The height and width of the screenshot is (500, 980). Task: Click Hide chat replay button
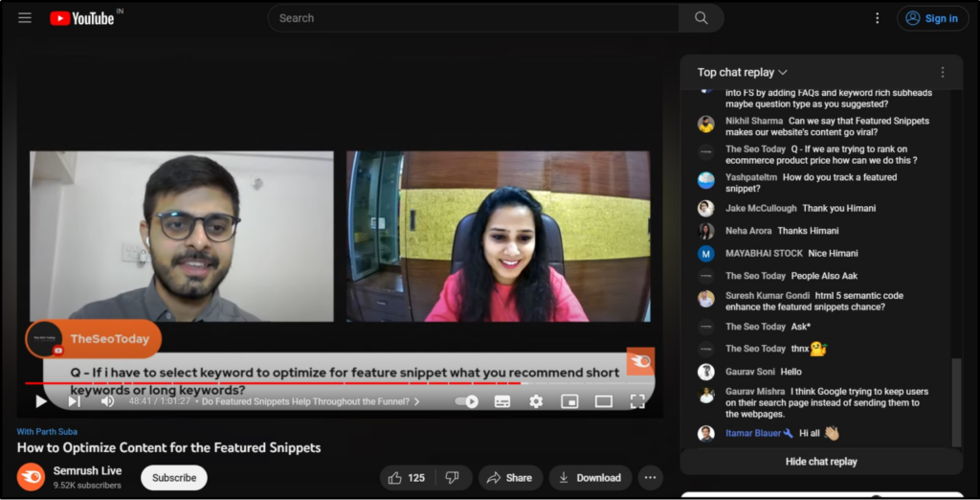[x=821, y=462]
